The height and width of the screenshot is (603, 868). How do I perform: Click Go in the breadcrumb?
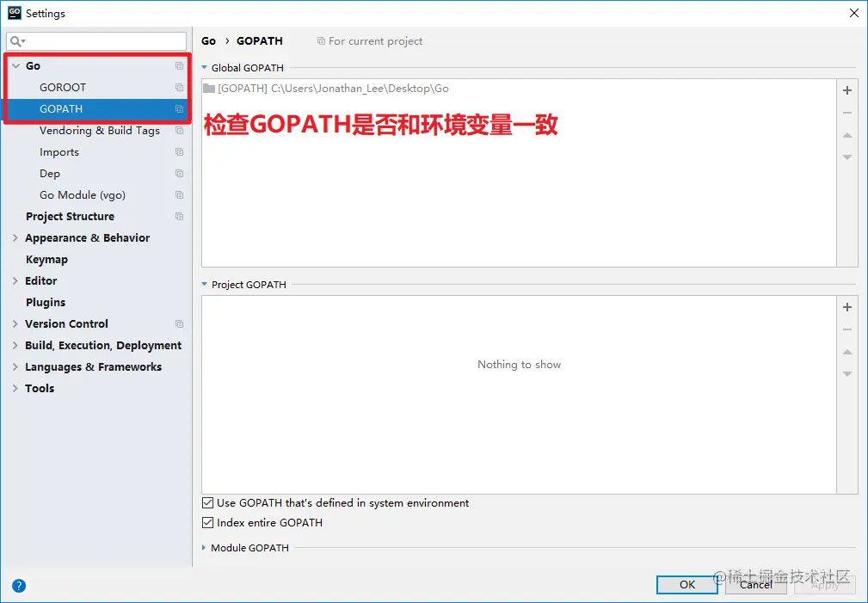coord(209,41)
